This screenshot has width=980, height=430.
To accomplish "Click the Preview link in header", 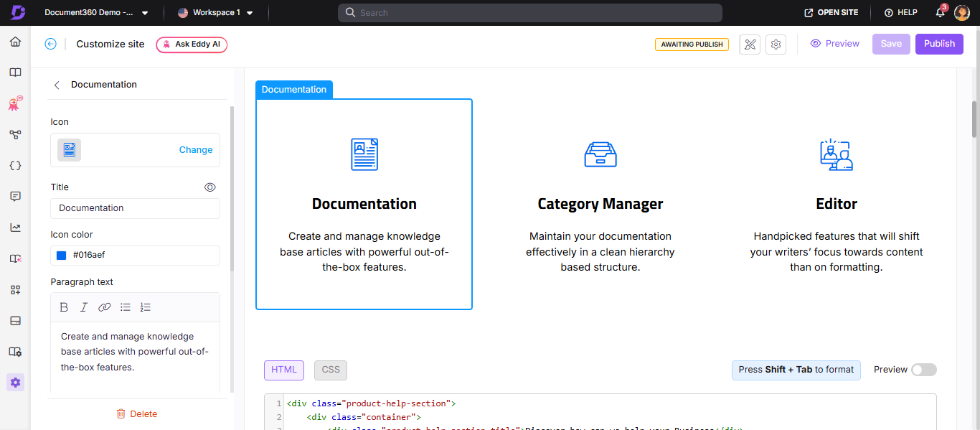I will pos(834,44).
